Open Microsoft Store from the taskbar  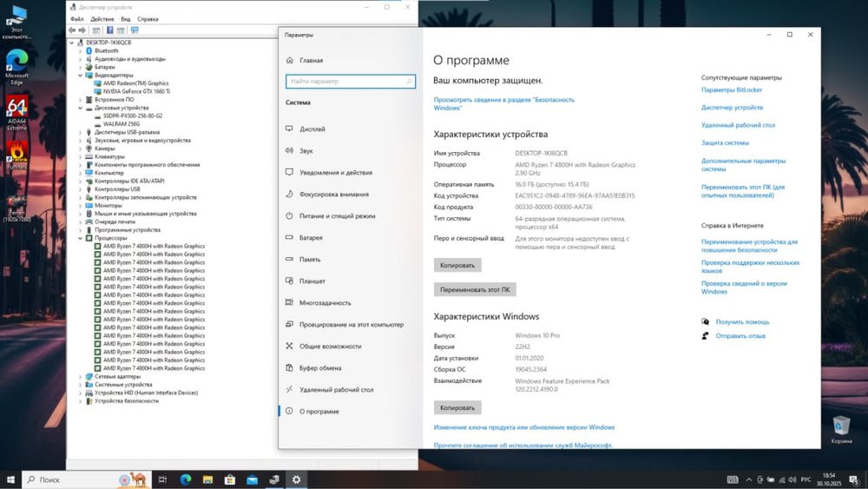[230, 479]
